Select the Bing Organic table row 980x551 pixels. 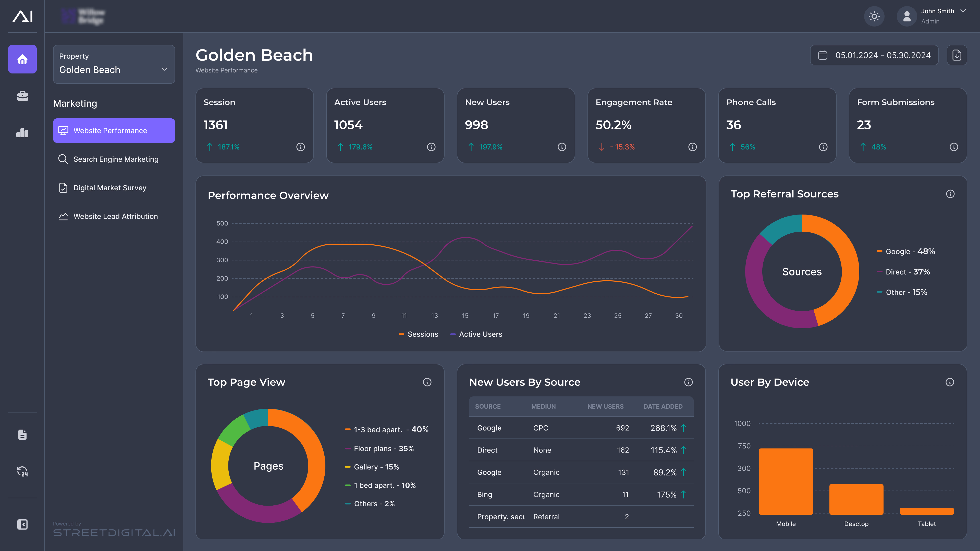click(x=581, y=495)
